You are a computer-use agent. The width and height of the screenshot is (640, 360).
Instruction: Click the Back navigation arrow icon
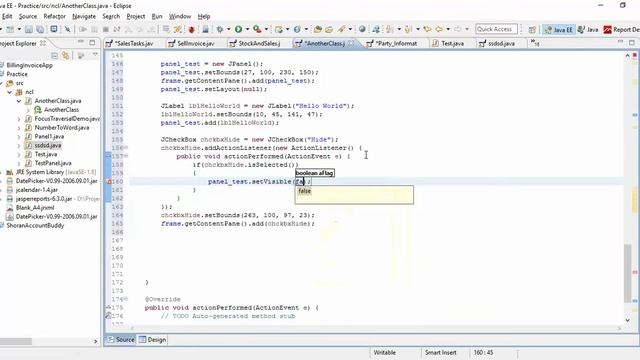click(439, 29)
